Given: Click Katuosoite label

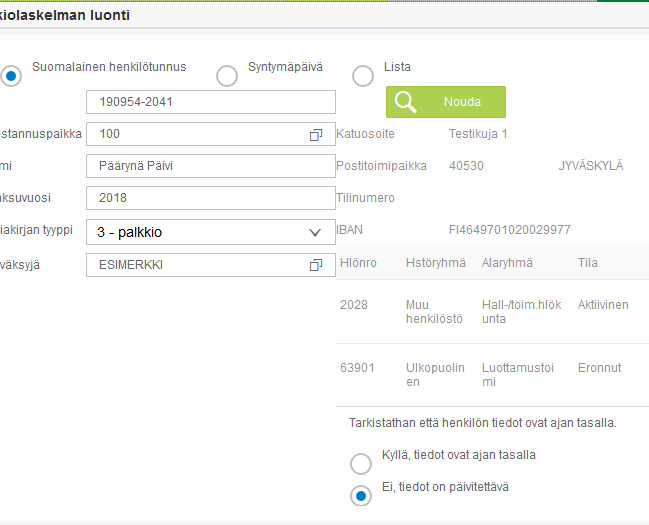Looking at the screenshot, I should click(x=365, y=134).
